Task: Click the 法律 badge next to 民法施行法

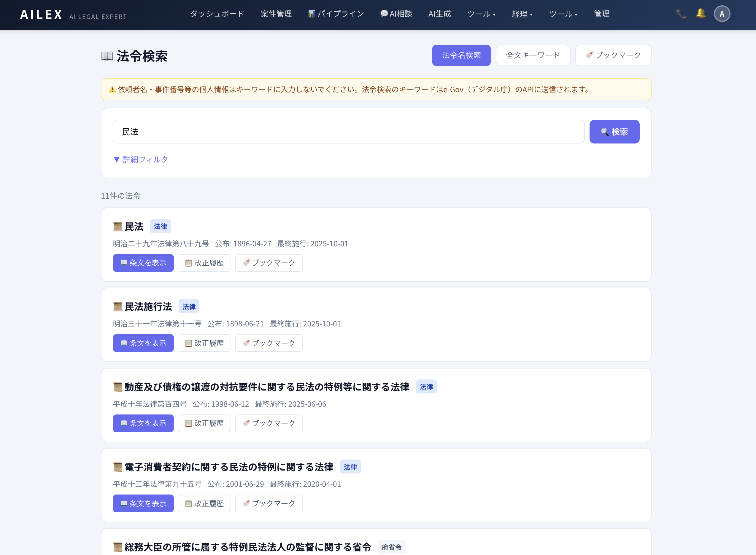Action: click(189, 306)
